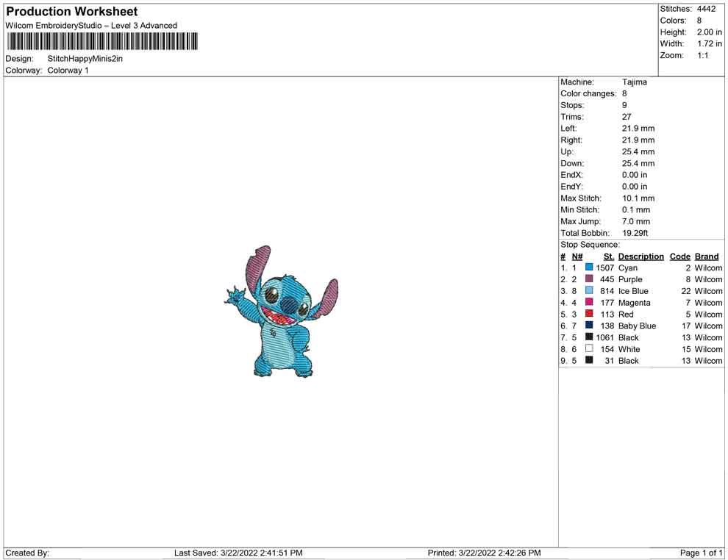Click the White color swatch
Viewport: 728px width, 560px height.
coord(589,348)
